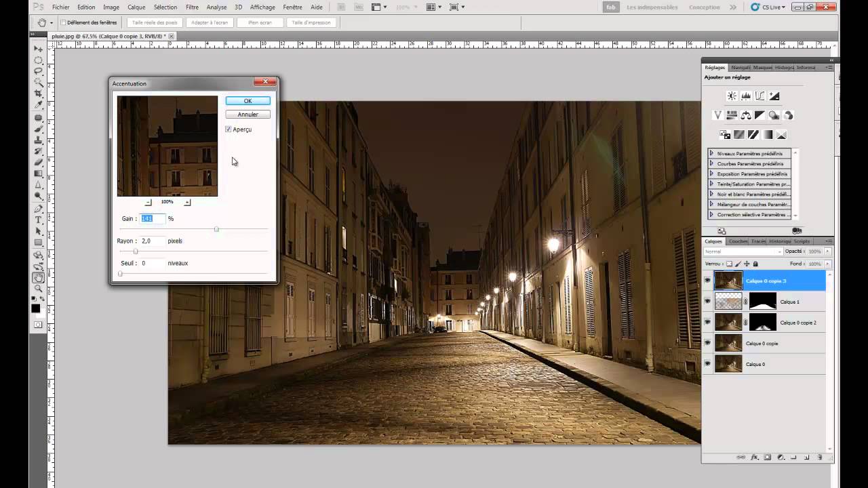868x488 pixels.
Task: Add a Levels adjustment from icon
Action: (x=746, y=96)
